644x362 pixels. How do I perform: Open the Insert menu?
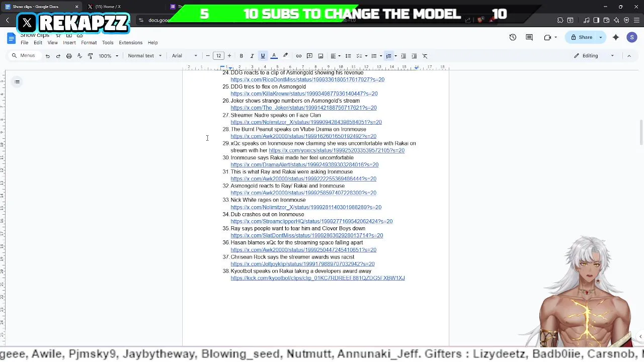click(69, 43)
